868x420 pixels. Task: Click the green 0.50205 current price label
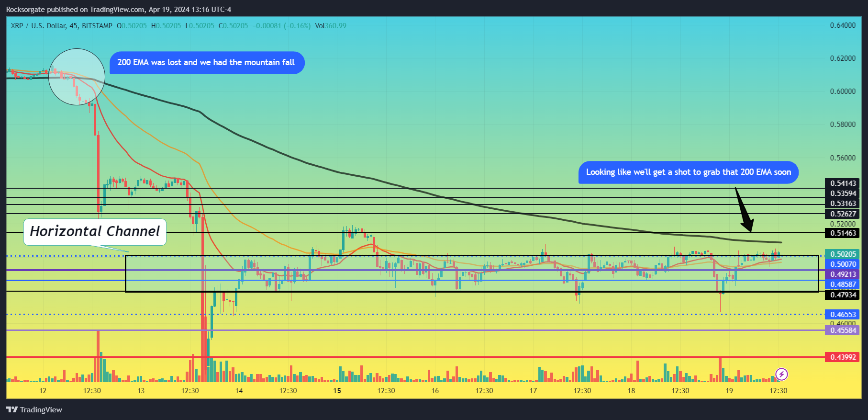[x=842, y=254]
